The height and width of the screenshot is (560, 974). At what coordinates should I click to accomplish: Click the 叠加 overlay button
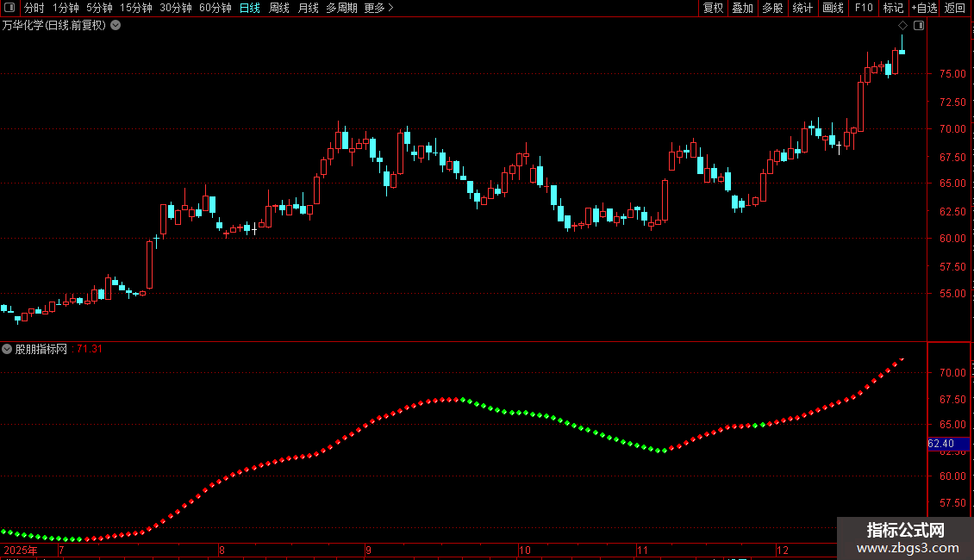coord(743,8)
